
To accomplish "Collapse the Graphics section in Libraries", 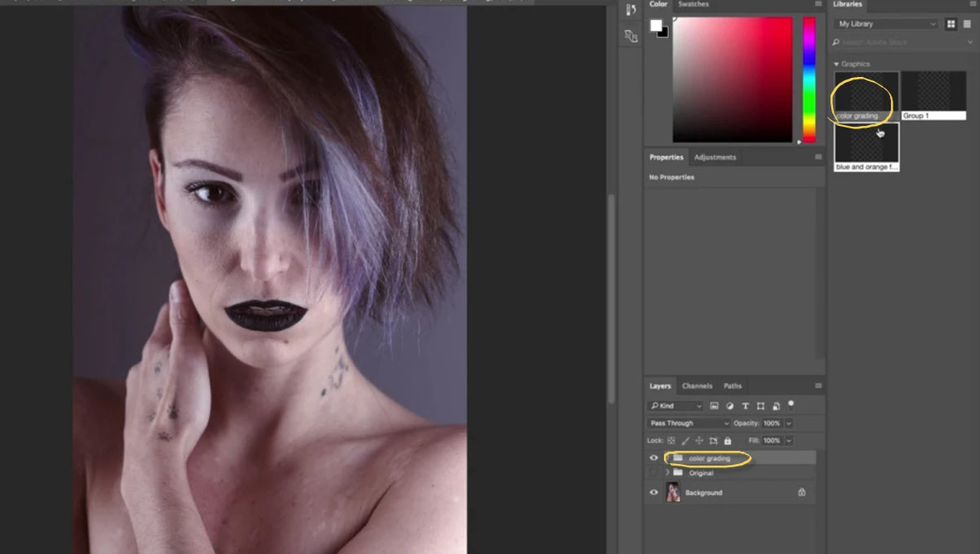I will [836, 64].
